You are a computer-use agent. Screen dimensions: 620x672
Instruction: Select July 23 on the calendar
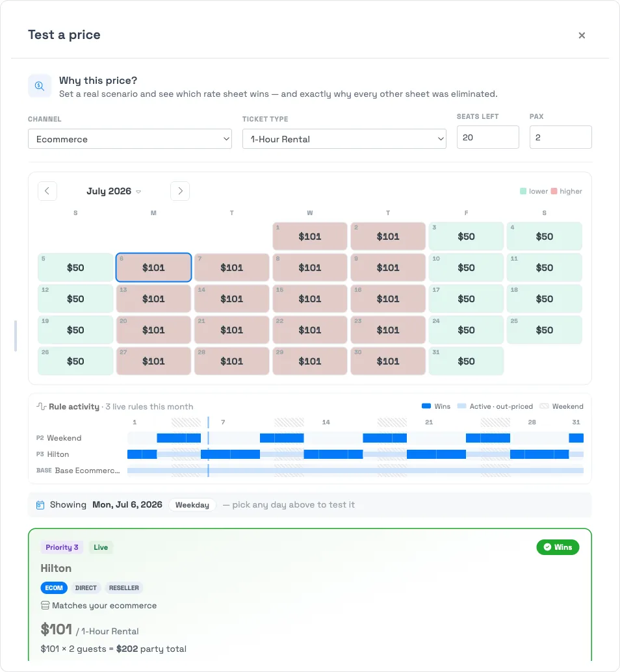[388, 330]
